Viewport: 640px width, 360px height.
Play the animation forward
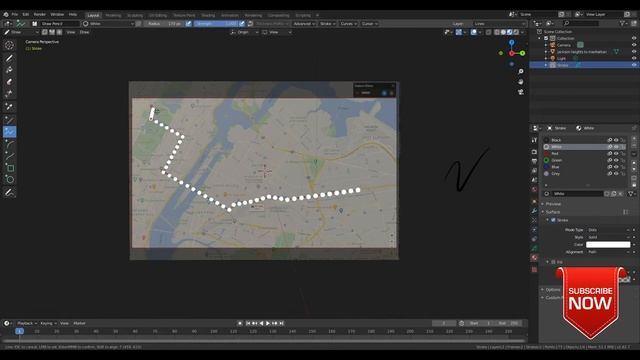coord(268,323)
